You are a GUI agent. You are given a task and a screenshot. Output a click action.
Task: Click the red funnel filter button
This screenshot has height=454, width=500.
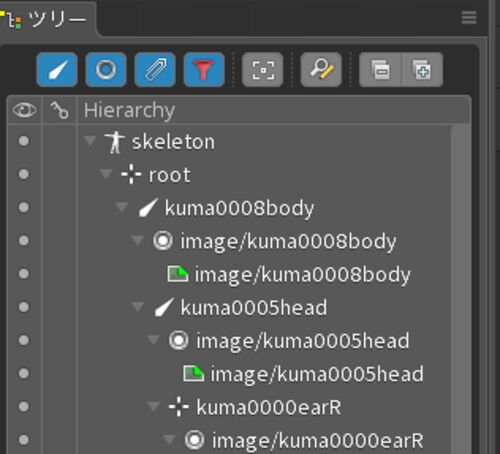204,70
